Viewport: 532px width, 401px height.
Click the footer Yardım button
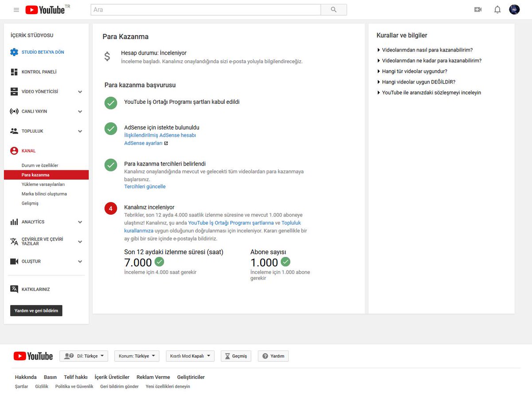273,356
